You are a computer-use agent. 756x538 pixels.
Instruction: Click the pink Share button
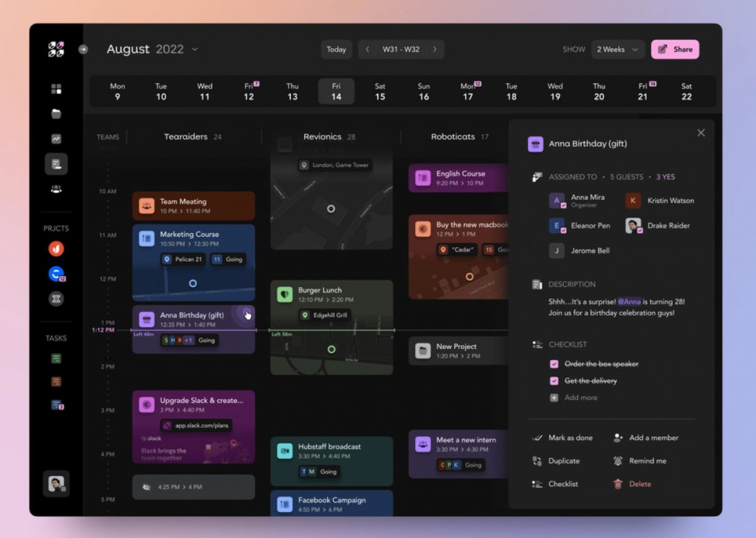coord(674,49)
